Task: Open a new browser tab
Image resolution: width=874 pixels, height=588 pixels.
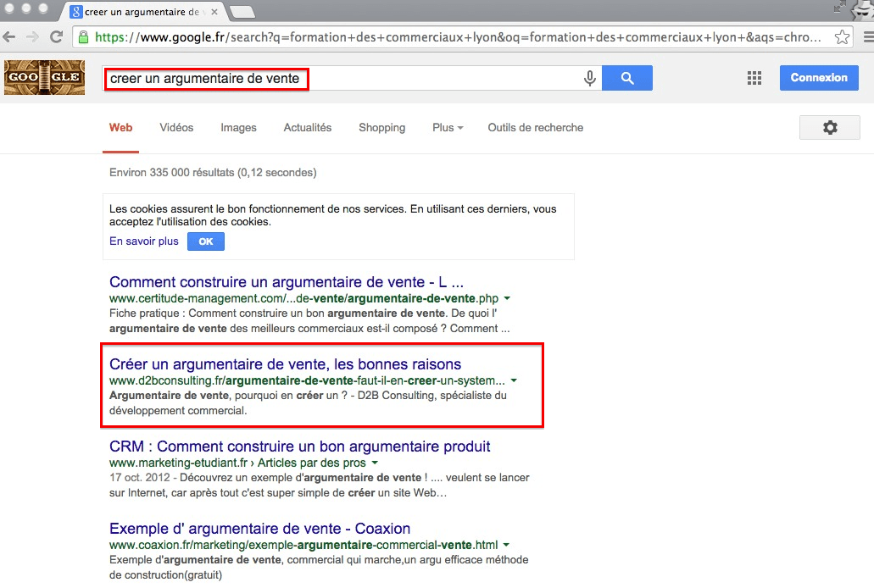Action: click(242, 11)
